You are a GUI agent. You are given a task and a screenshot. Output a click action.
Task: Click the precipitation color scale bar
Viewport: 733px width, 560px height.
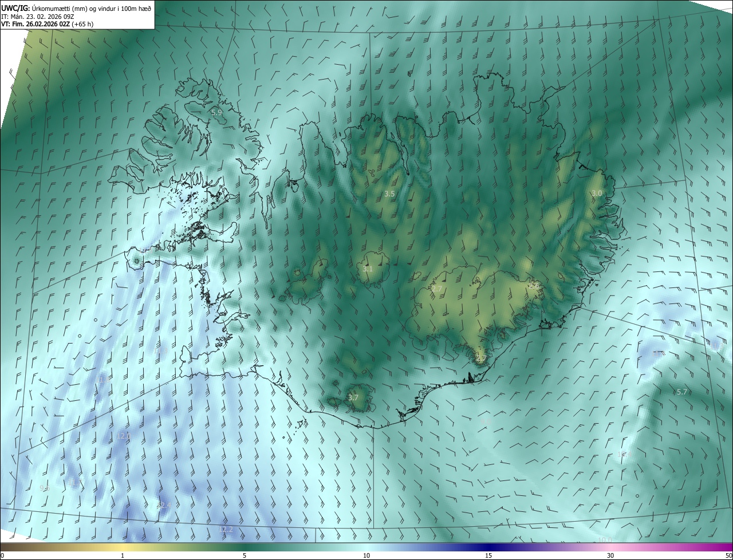point(366,547)
